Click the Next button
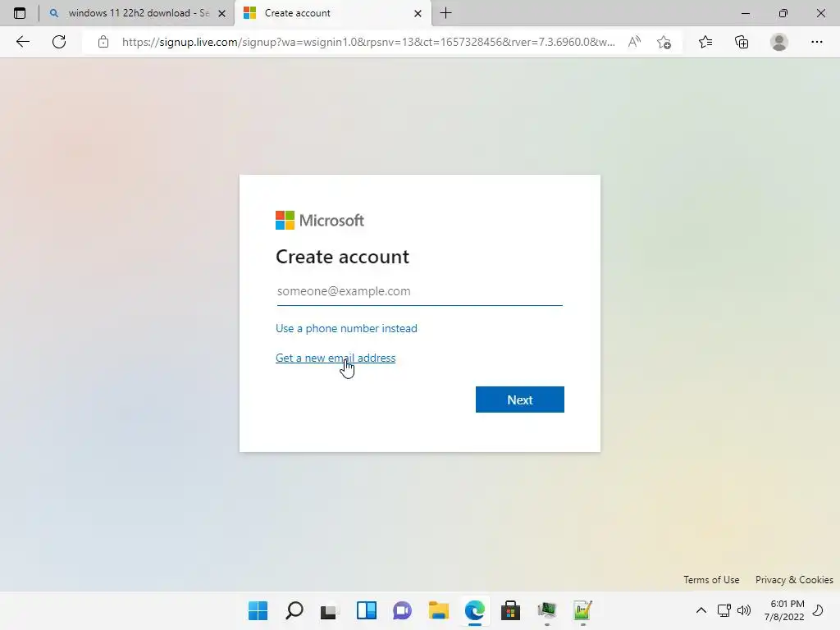The height and width of the screenshot is (630, 840). tap(519, 399)
